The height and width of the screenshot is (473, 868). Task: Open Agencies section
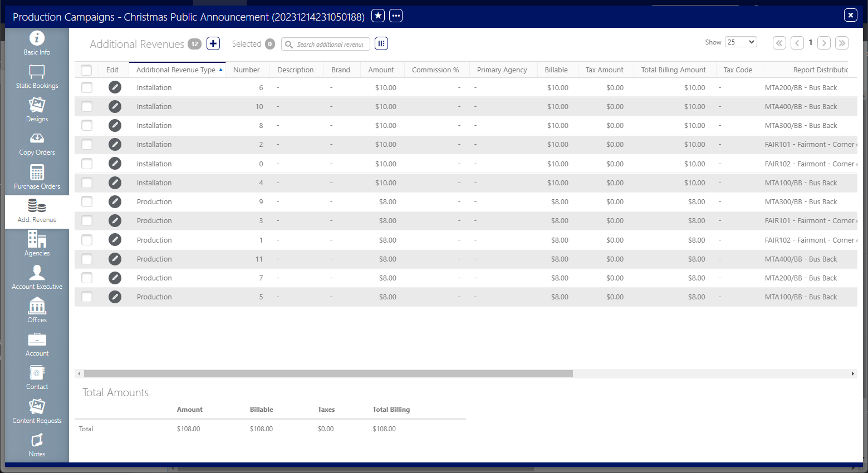(37, 244)
